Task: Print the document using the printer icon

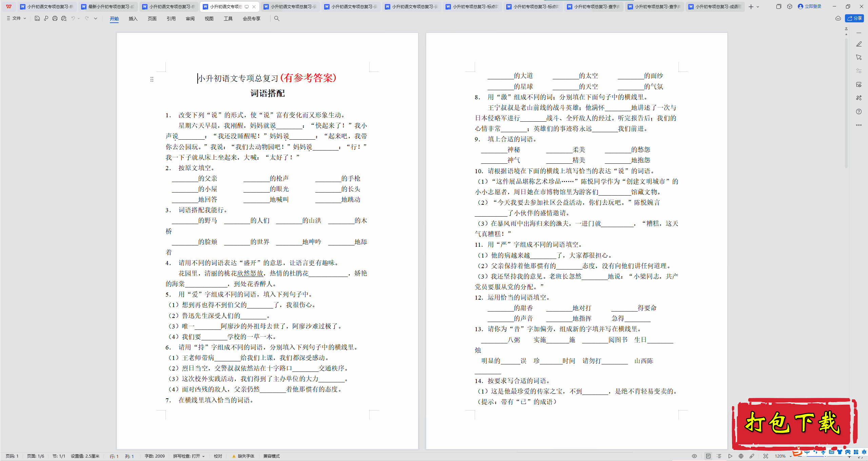Action: point(55,19)
